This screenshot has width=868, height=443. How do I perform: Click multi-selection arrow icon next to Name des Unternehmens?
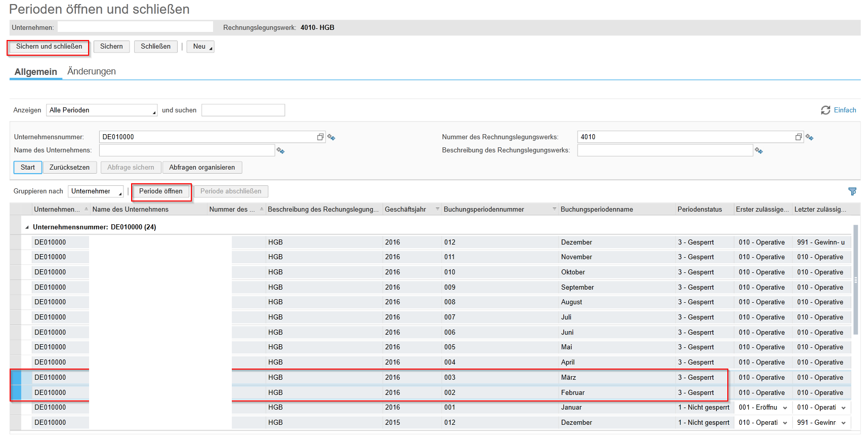[281, 150]
